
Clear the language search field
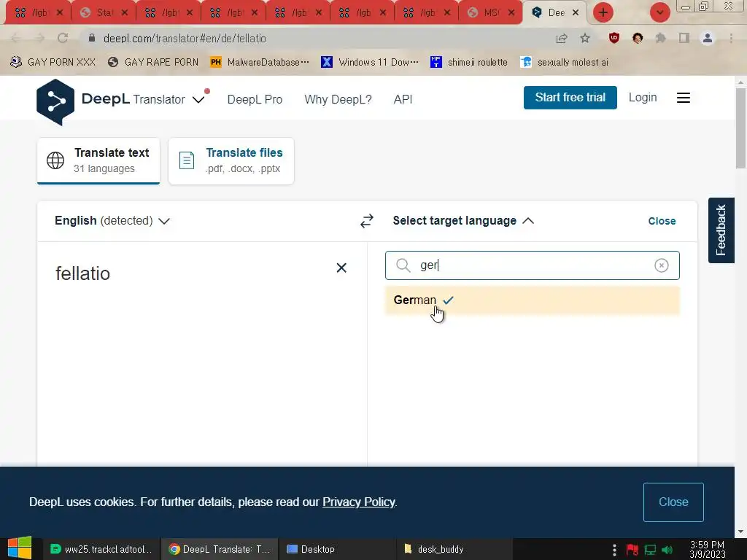[x=661, y=265]
